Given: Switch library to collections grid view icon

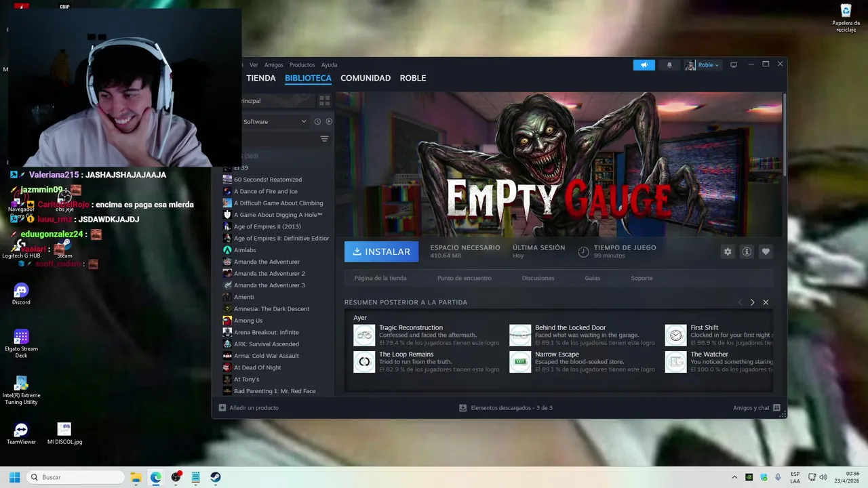Looking at the screenshot, I should pyautogui.click(x=324, y=101).
